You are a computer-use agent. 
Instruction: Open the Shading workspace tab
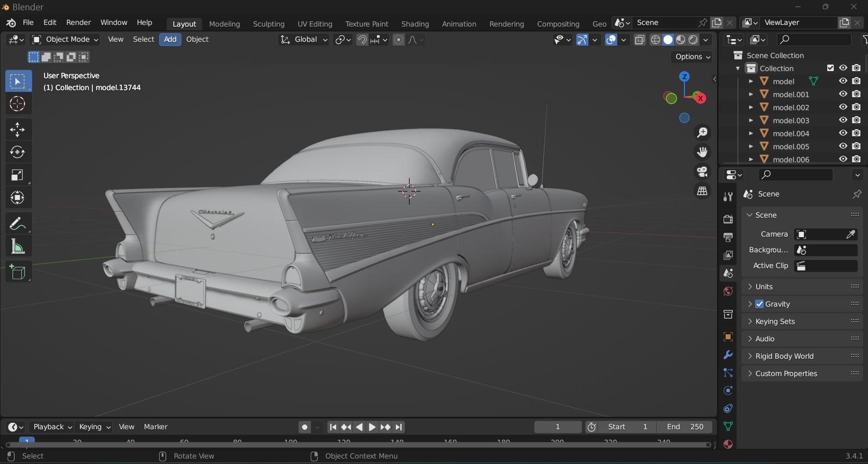pyautogui.click(x=415, y=24)
